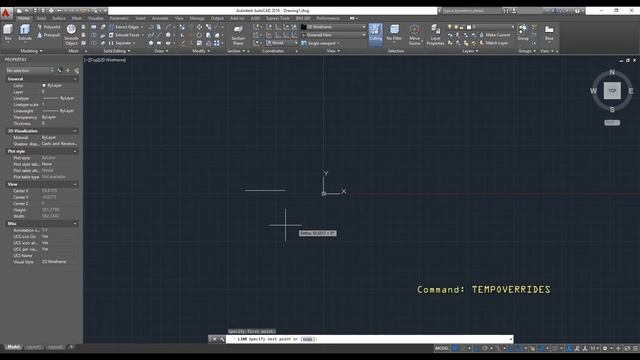Click Match Layer button
This screenshot has height=360, width=640.
[x=493, y=43]
